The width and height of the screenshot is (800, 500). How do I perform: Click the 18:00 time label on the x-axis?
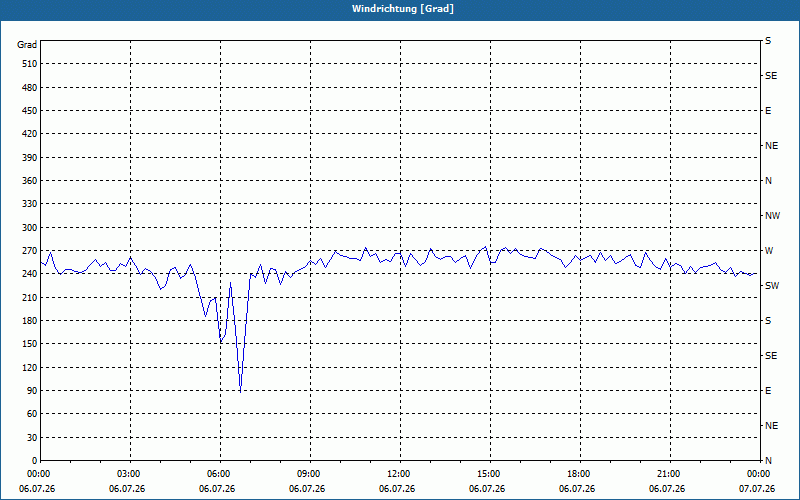pyautogui.click(x=580, y=474)
